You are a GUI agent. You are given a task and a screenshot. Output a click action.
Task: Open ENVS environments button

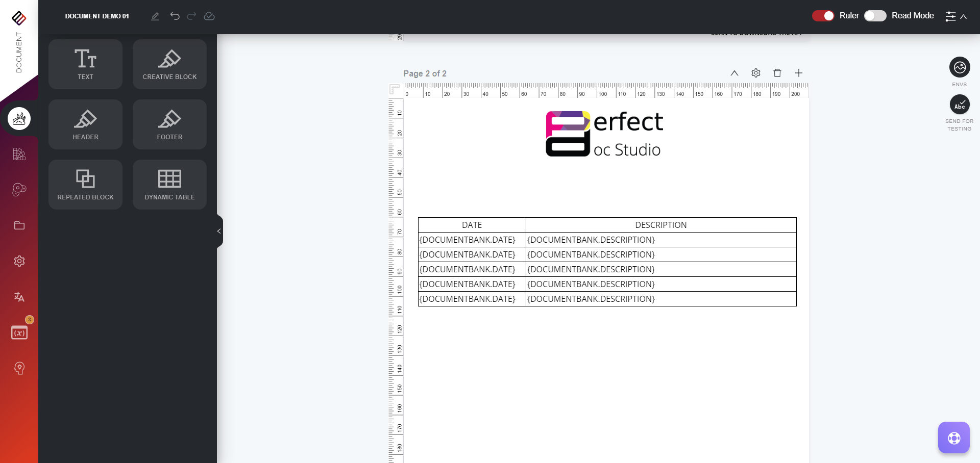point(959,67)
